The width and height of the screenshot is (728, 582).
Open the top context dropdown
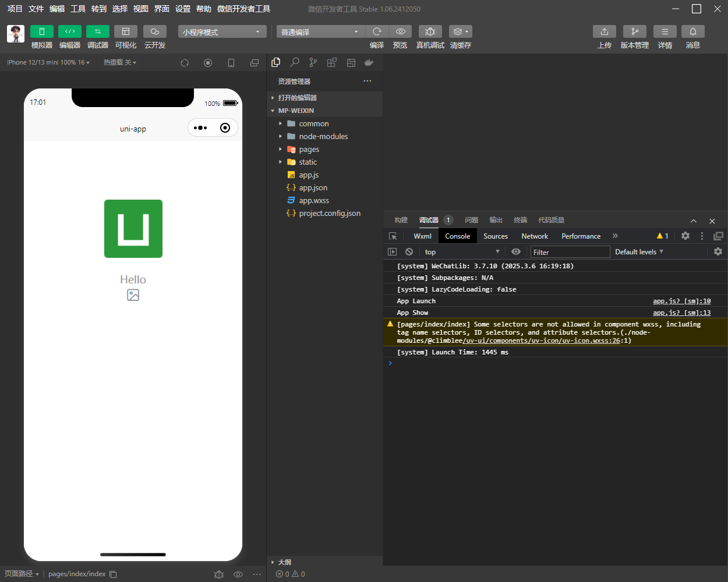pos(462,251)
